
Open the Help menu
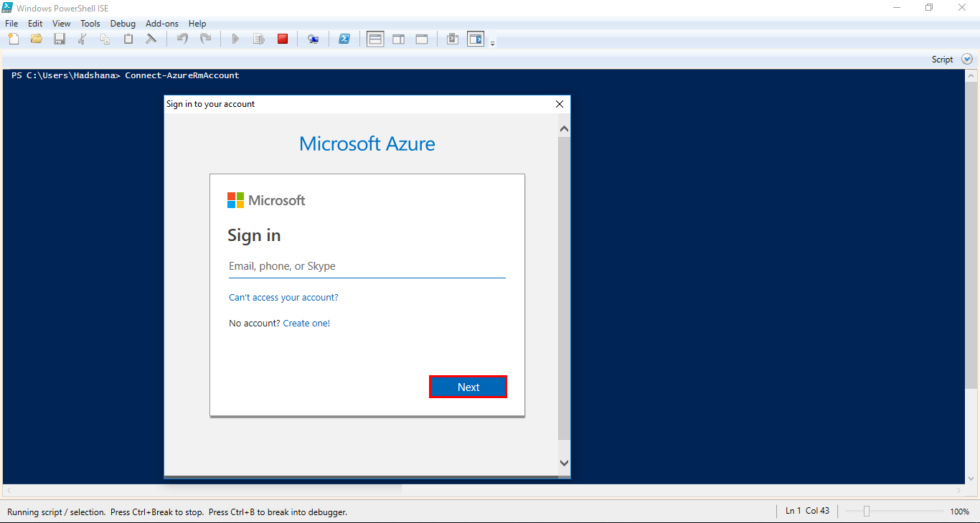click(x=197, y=24)
